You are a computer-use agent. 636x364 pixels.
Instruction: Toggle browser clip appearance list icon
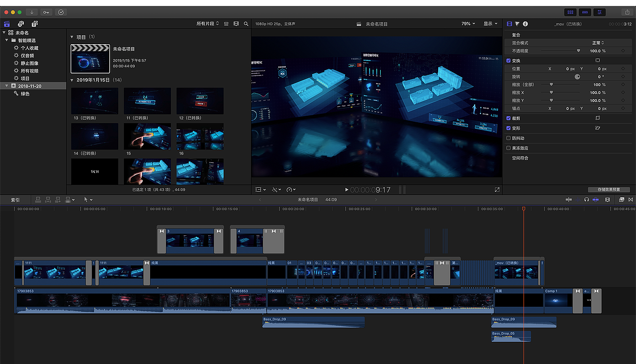pyautogui.click(x=226, y=24)
